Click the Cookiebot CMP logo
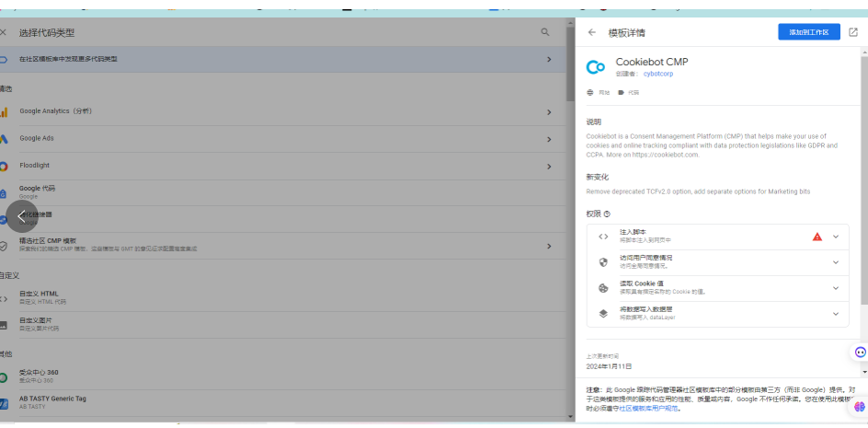This screenshot has height=428, width=868. (596, 67)
